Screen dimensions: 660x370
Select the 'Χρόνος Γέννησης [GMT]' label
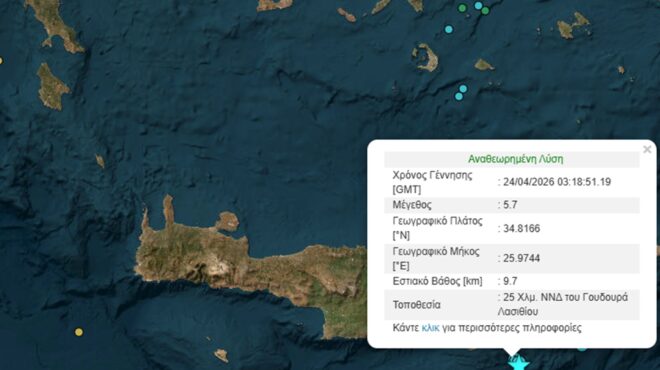pyautogui.click(x=433, y=182)
